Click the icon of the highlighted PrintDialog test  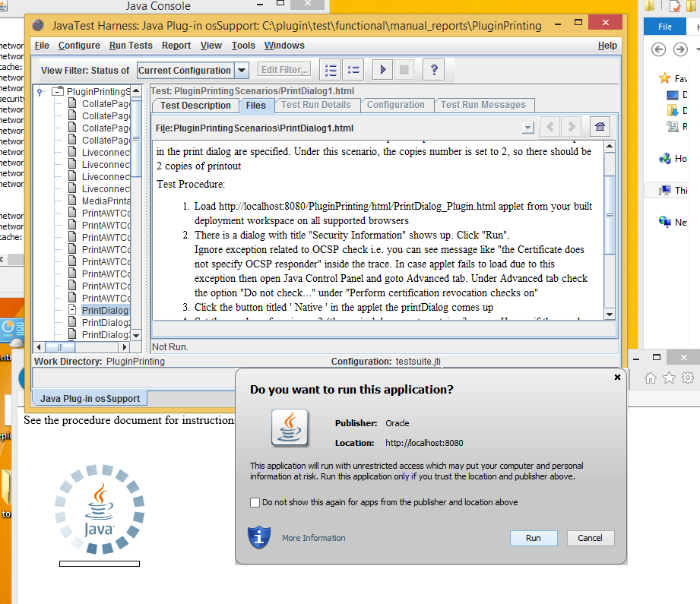click(x=72, y=310)
